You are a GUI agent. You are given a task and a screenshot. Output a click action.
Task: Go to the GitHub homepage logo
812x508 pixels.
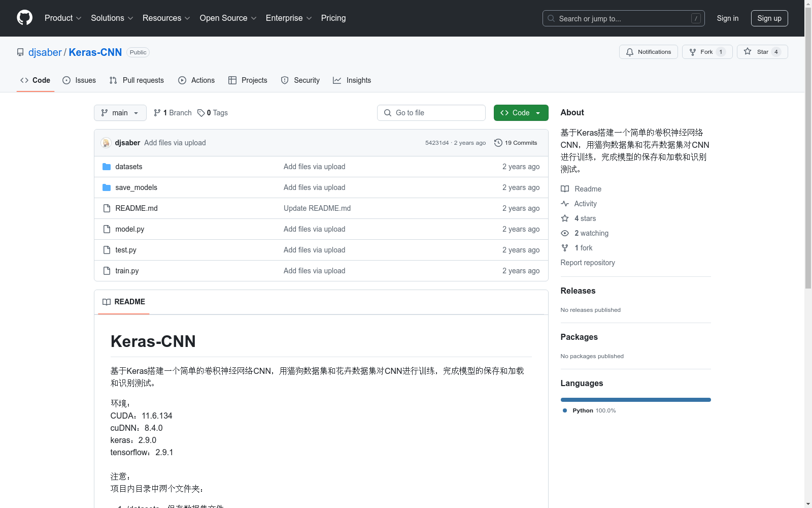[24, 18]
